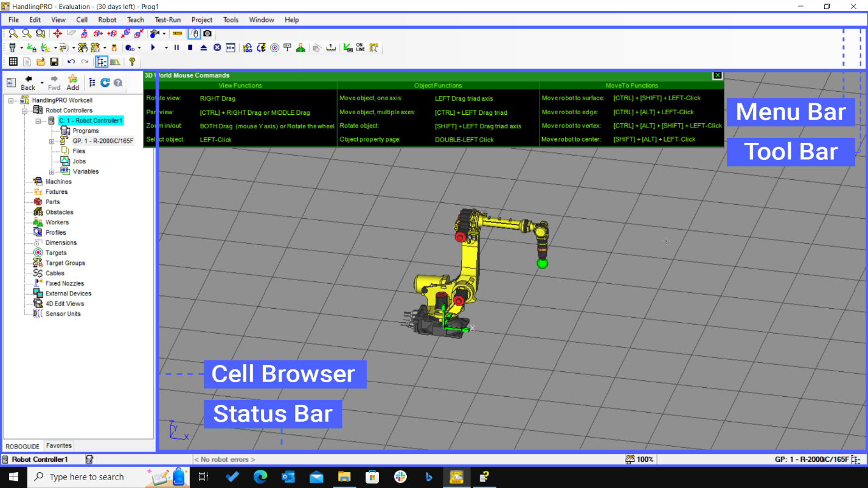Click the Back button in Cell Browser
The height and width of the screenshot is (488, 868).
coord(28,83)
